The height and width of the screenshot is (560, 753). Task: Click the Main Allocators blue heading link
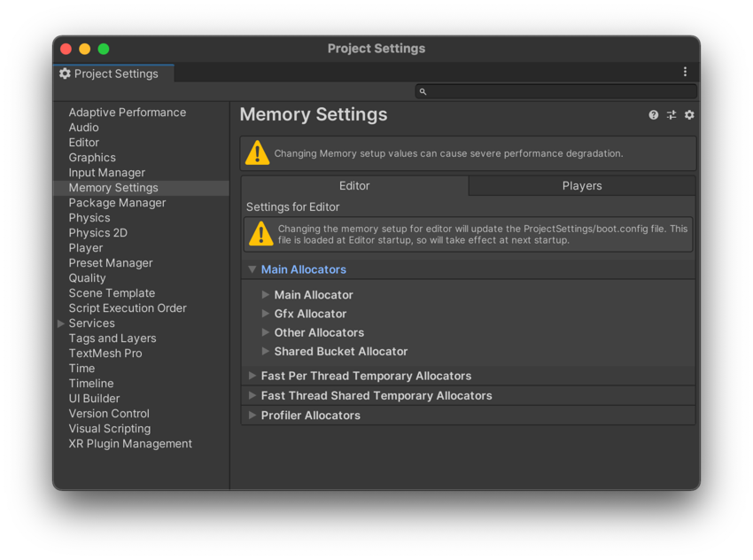coord(301,268)
